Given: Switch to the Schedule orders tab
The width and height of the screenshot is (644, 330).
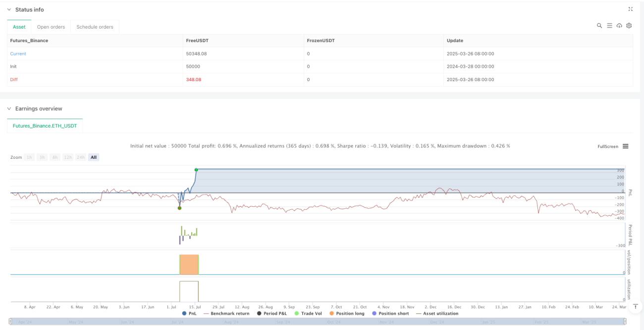Looking at the screenshot, I should tap(95, 27).
